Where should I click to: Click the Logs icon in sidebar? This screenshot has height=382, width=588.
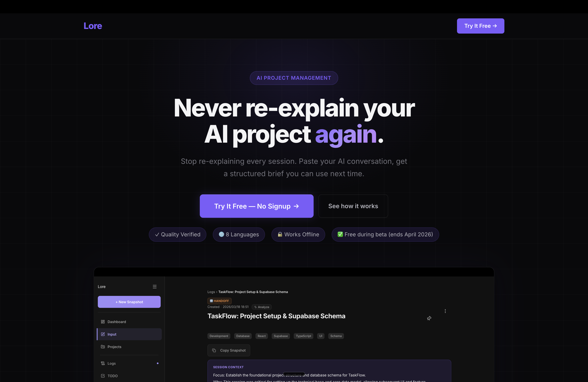(103, 363)
